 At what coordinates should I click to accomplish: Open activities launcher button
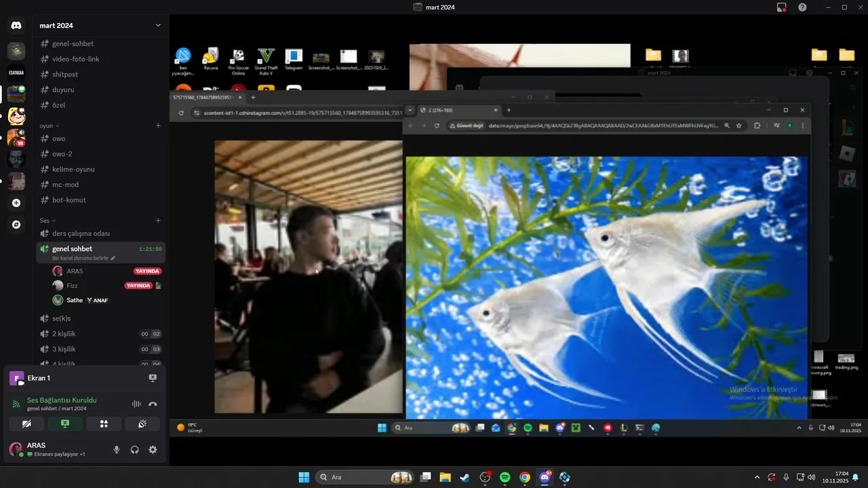[x=104, y=424]
